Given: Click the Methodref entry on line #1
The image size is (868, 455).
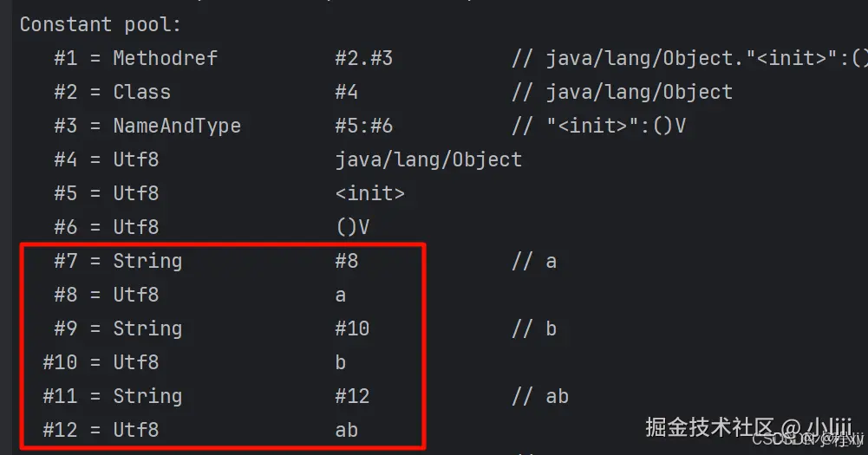Looking at the screenshot, I should click(x=165, y=58).
